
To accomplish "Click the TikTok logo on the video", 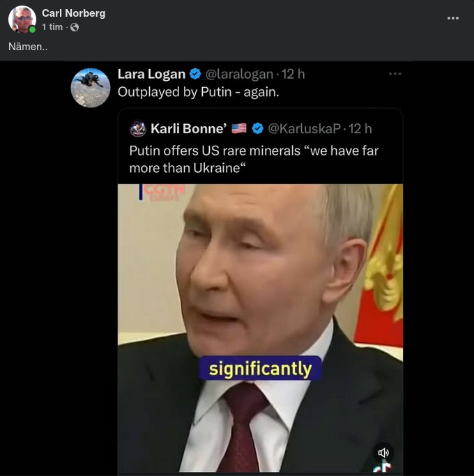I will pos(383,468).
